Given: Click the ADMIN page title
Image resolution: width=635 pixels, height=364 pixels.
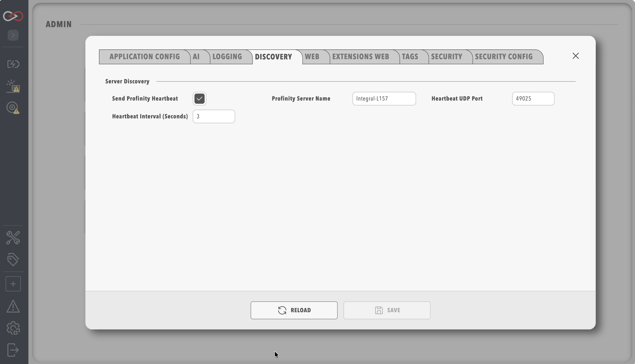Looking at the screenshot, I should [59, 24].
